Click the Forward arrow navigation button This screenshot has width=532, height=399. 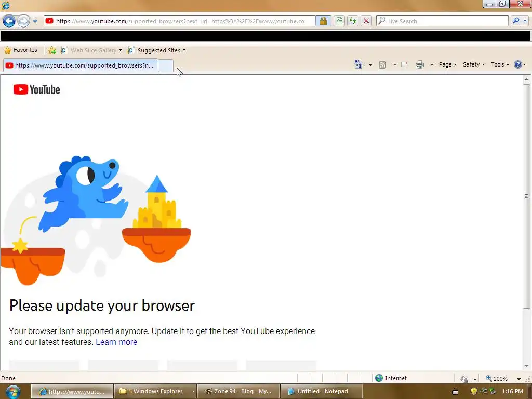(23, 21)
